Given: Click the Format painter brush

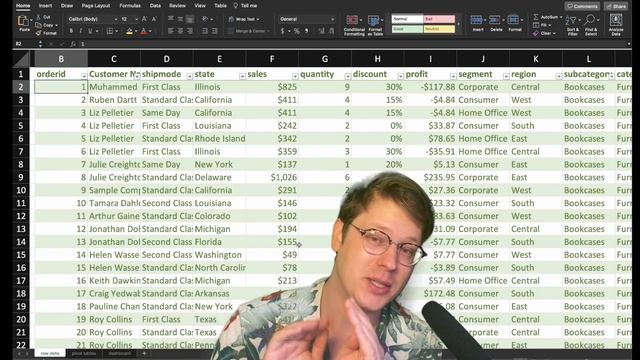Looking at the screenshot, I should (x=46, y=33).
